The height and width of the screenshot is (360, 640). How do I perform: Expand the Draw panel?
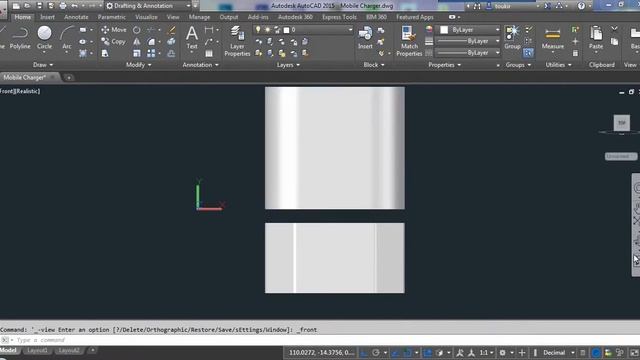pos(43,65)
